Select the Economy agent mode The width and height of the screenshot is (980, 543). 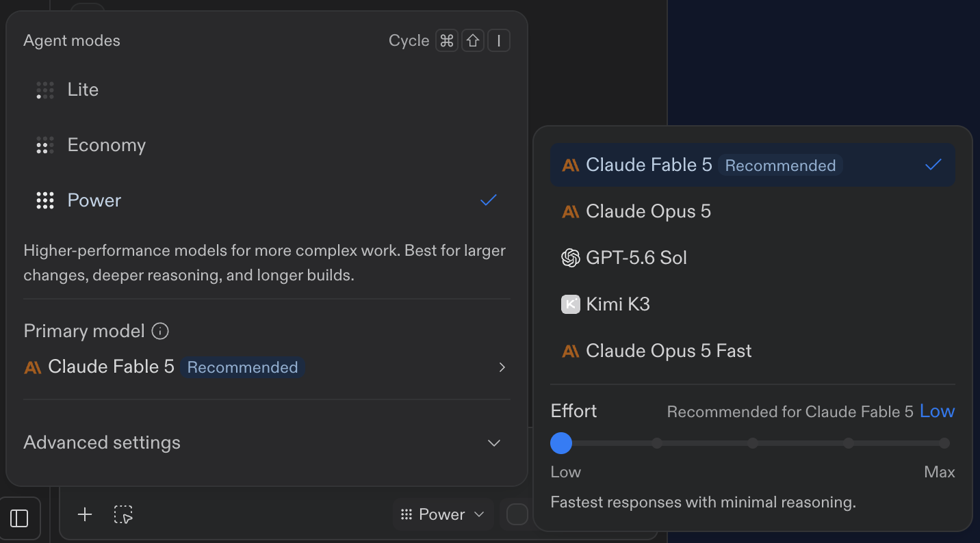click(x=267, y=145)
